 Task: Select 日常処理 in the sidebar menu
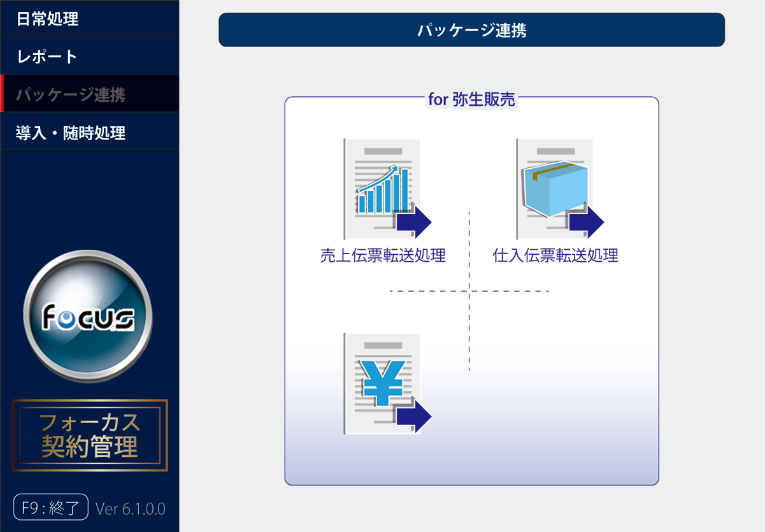pyautogui.click(x=90, y=18)
